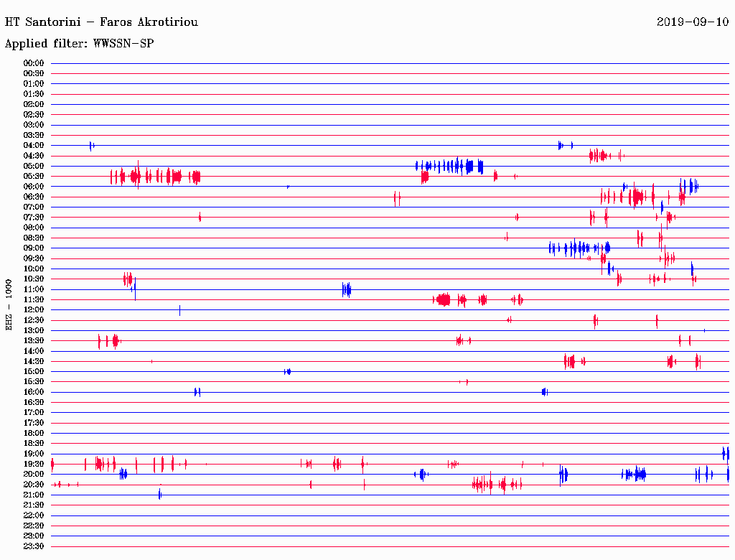Select the 22:00 time label
The image size is (735, 560).
tap(33, 515)
